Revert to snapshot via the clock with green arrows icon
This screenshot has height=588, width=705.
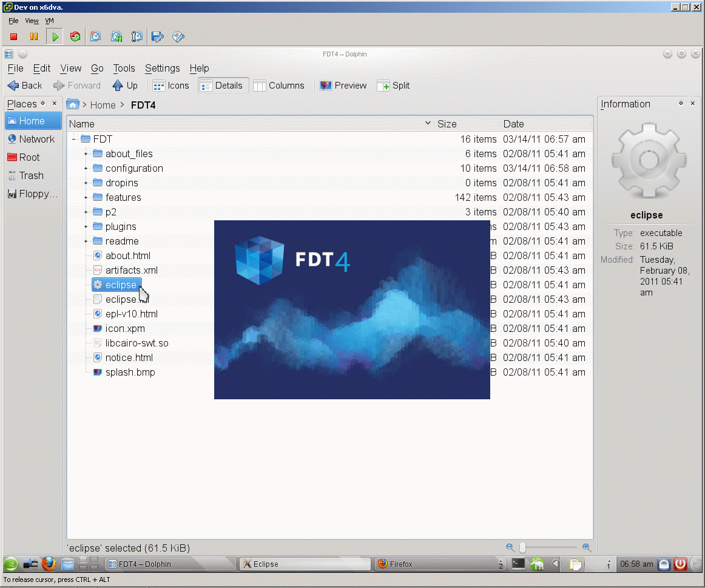(116, 37)
